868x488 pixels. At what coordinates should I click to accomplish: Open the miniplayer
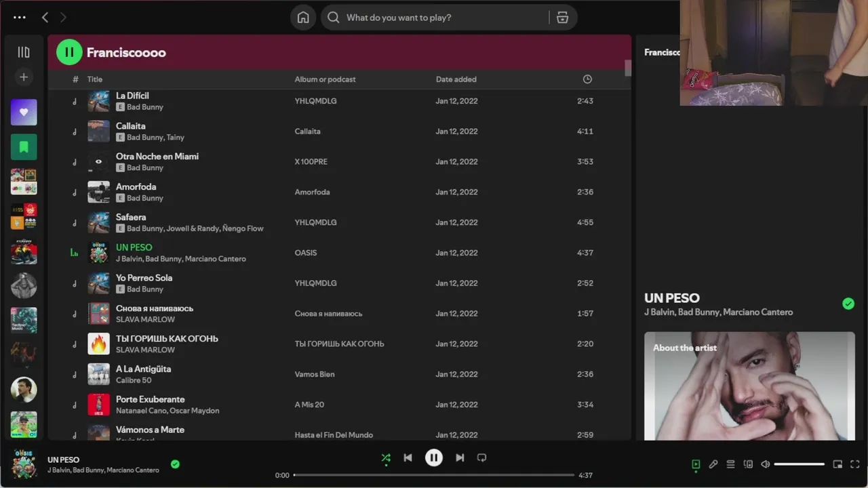(x=837, y=464)
